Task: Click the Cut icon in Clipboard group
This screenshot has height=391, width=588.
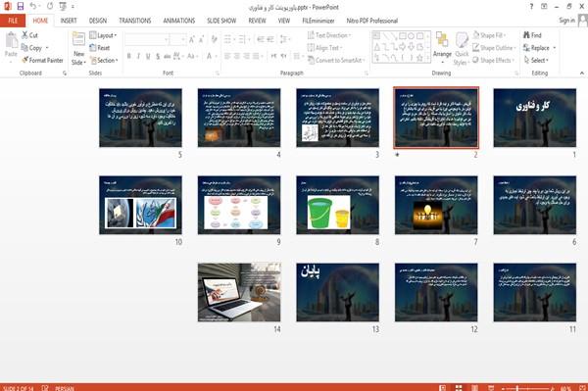Action: point(29,35)
